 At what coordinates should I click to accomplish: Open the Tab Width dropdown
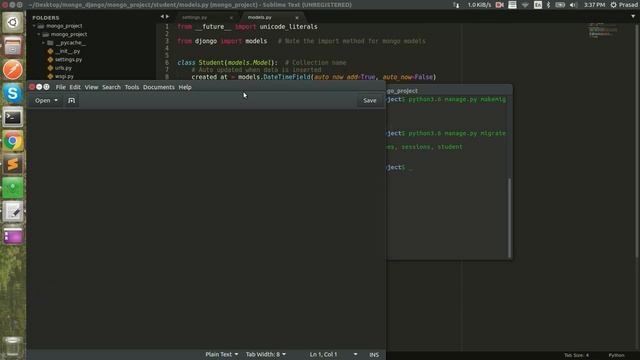pyautogui.click(x=266, y=354)
